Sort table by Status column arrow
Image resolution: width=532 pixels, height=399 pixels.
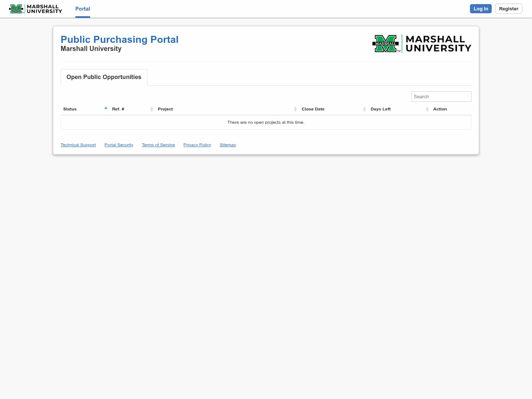106,108
